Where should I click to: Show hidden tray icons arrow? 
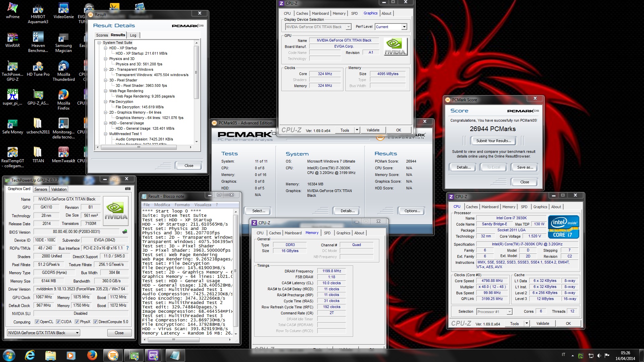pos(573,355)
